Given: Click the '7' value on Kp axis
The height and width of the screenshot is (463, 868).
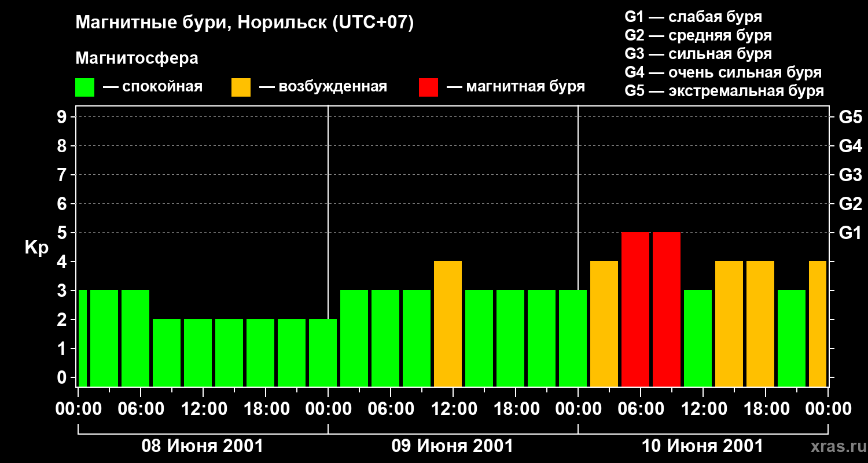Looking at the screenshot, I should point(63,175).
